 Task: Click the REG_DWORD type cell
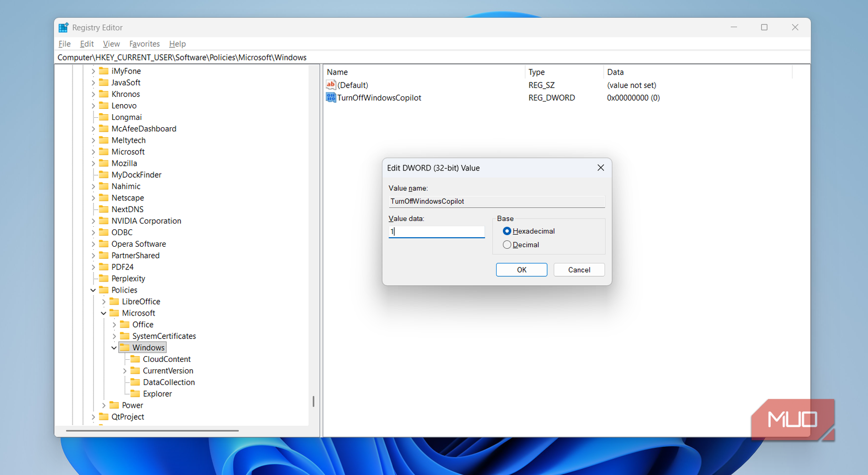pyautogui.click(x=552, y=98)
